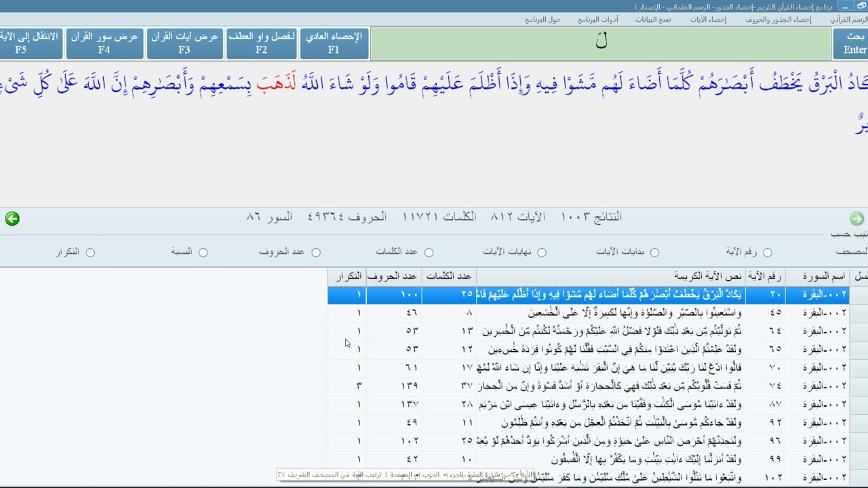This screenshot has height=488, width=868.
Task: Click the السور ٨٦ summary text
Action: tap(269, 217)
